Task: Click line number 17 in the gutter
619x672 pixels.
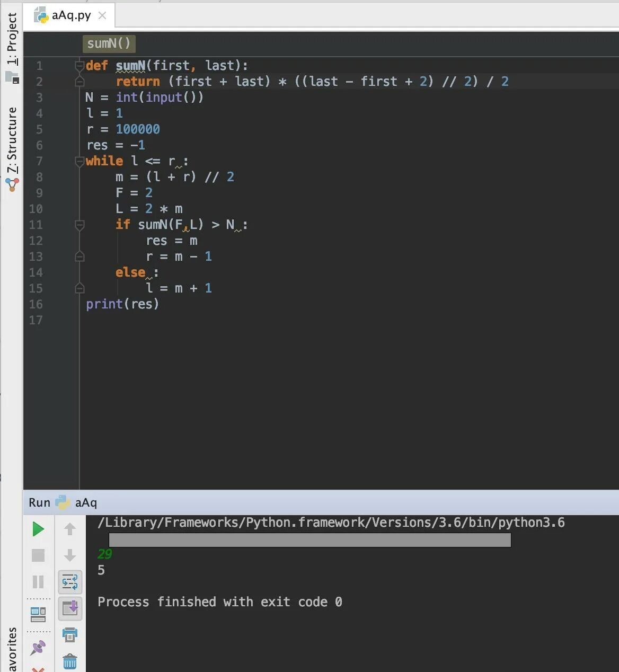Action: 36,320
